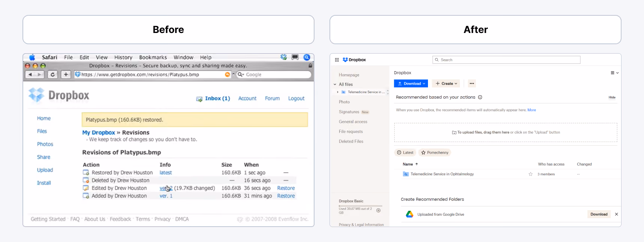Star the Telemedicine Service in Ophtalmology folder
This screenshot has width=644, height=242.
531,174
